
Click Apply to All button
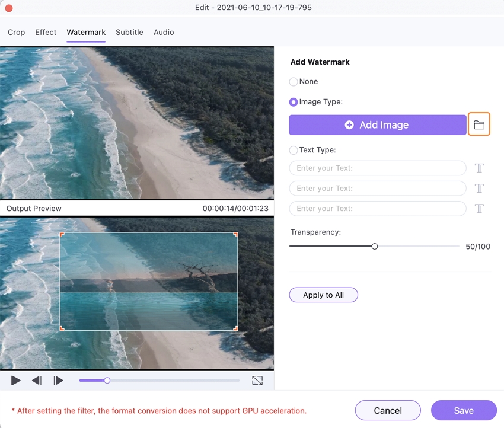323,295
